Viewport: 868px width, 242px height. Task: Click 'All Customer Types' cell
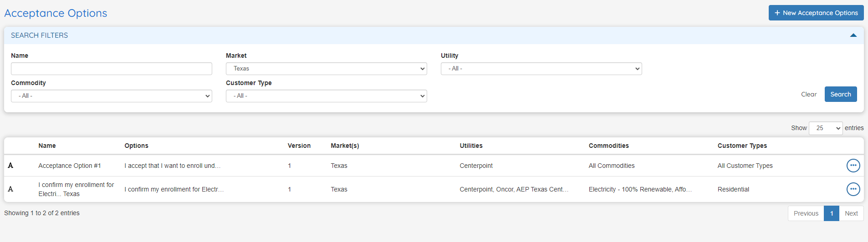(745, 166)
